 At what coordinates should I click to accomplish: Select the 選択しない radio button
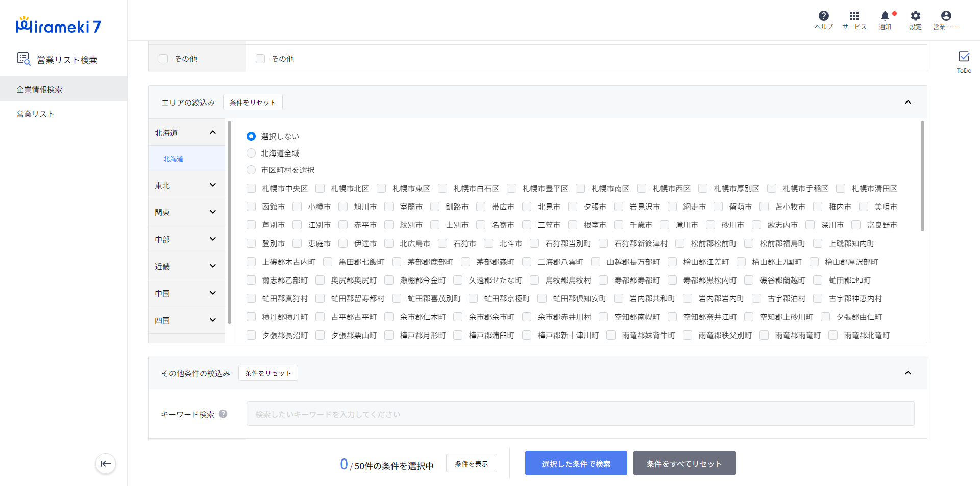(x=251, y=136)
